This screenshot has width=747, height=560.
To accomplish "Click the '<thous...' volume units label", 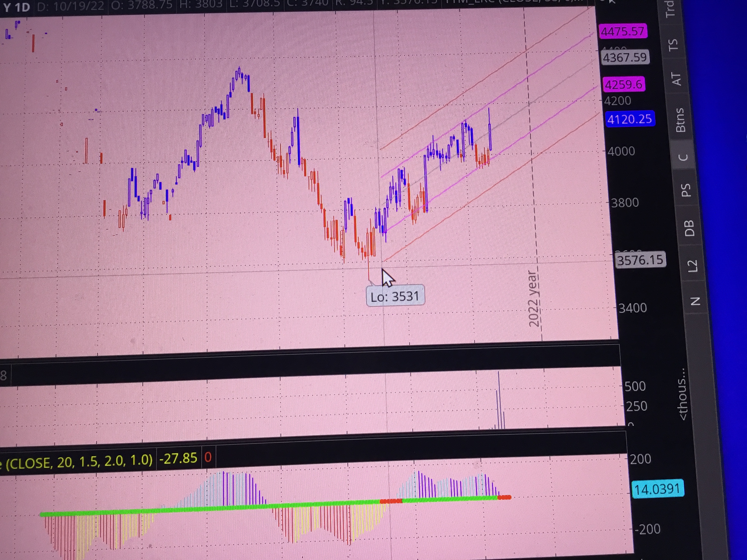I will pos(682,394).
